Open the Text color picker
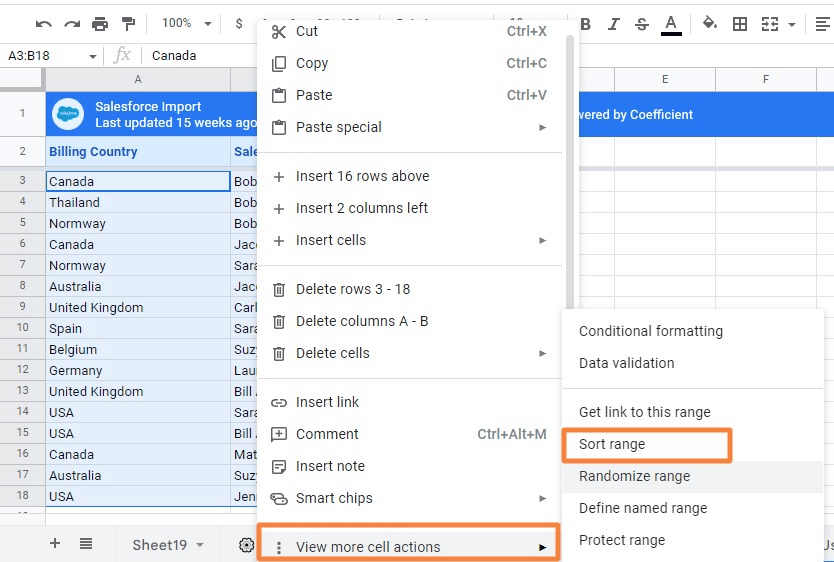The width and height of the screenshot is (834, 562). tap(671, 24)
